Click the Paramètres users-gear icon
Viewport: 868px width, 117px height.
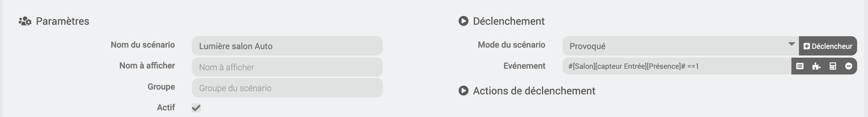click(25, 21)
